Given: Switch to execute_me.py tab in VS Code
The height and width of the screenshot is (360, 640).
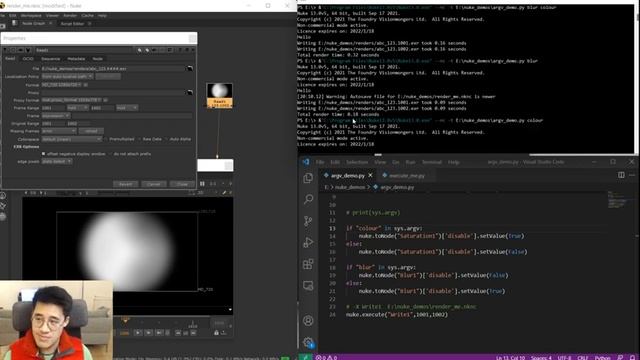Looking at the screenshot, I should pyautogui.click(x=407, y=176).
